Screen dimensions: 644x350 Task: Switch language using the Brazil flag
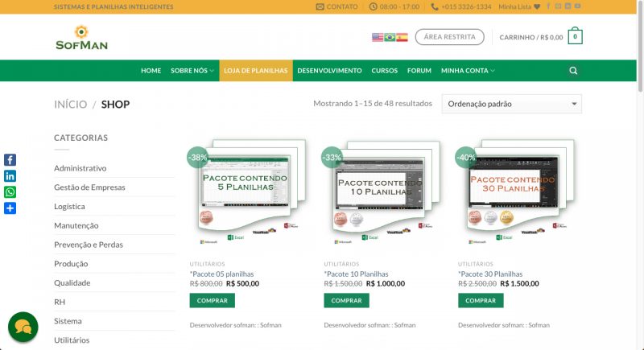click(390, 37)
